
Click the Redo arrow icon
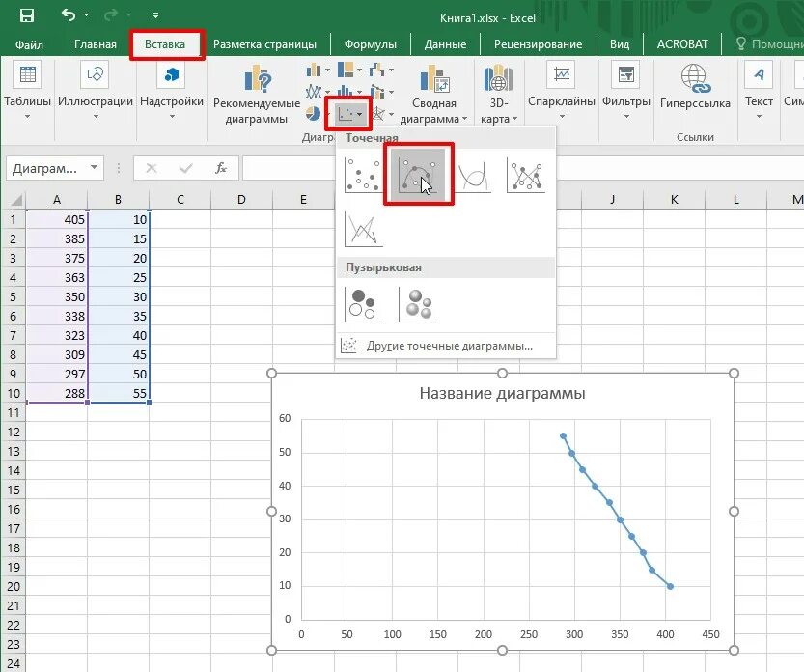[111, 15]
